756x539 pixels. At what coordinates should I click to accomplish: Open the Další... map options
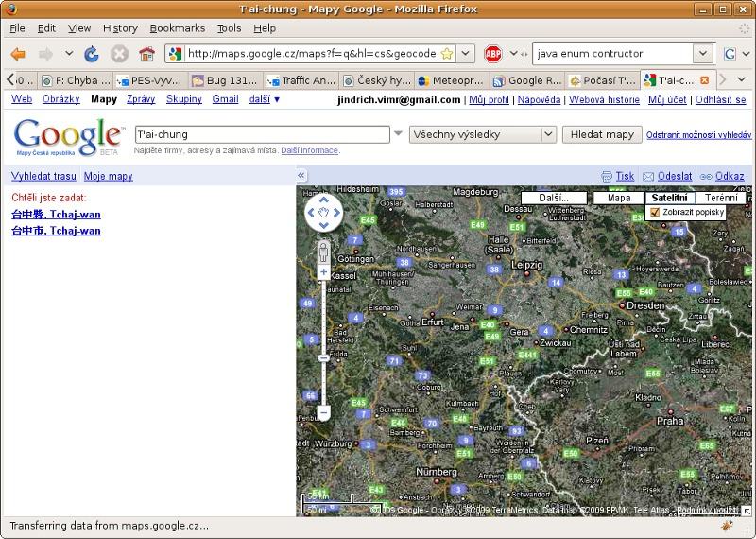click(x=554, y=198)
